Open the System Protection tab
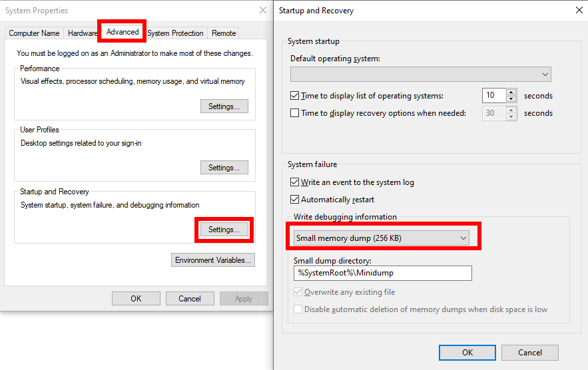 coord(175,33)
